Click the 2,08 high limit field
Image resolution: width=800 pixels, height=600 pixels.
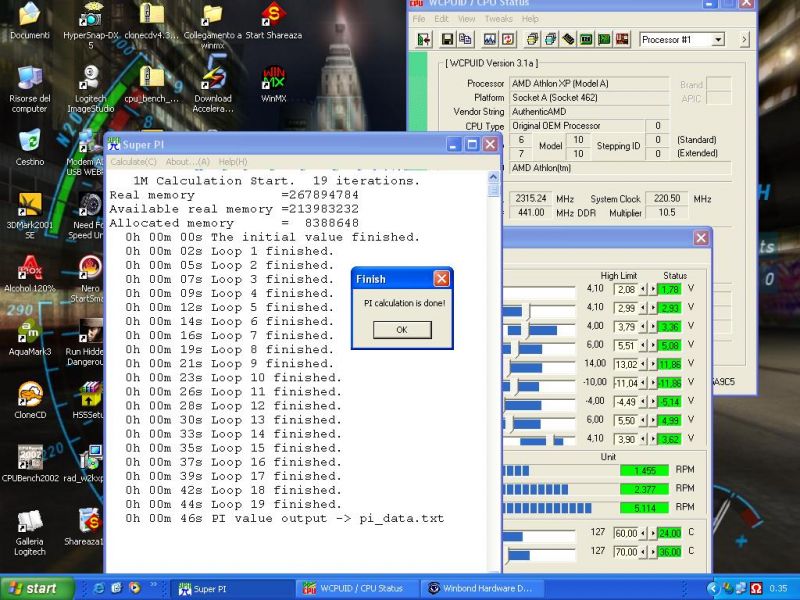(x=626, y=290)
